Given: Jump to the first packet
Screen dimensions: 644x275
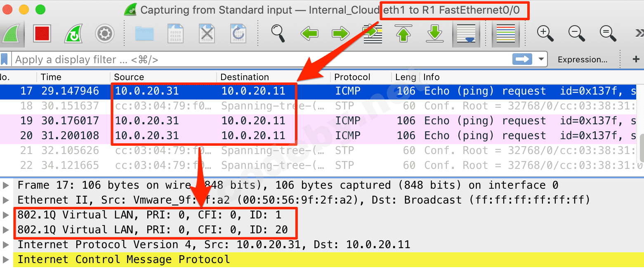Looking at the screenshot, I should coord(403,34).
